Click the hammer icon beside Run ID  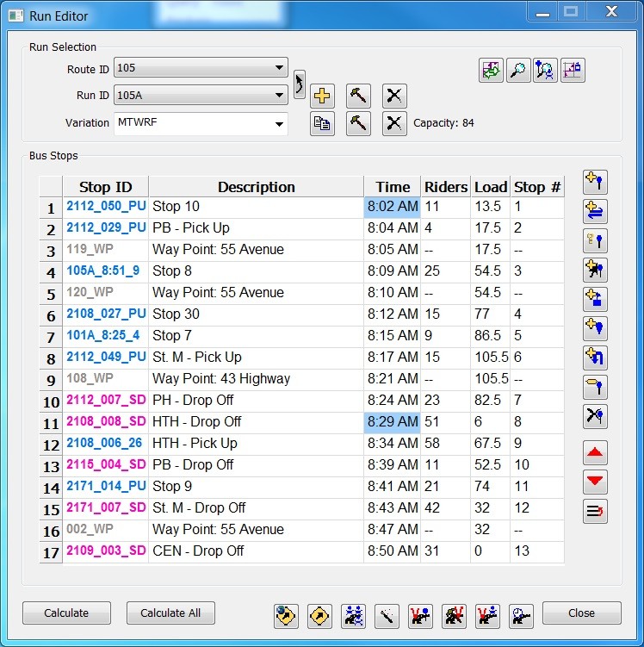(x=358, y=96)
